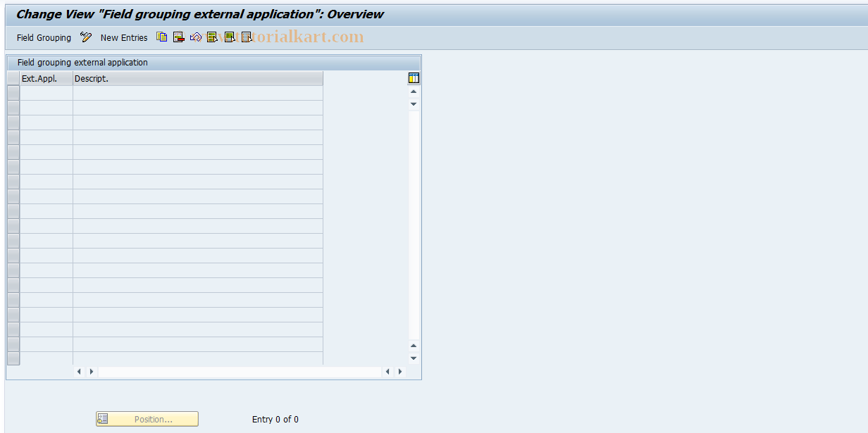The image size is (868, 433).
Task: Click the Deselect All icon
Action: tap(247, 37)
